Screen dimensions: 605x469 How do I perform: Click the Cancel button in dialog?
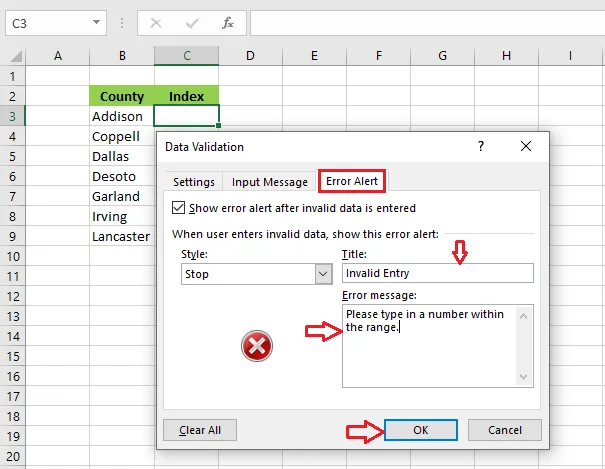pos(505,430)
